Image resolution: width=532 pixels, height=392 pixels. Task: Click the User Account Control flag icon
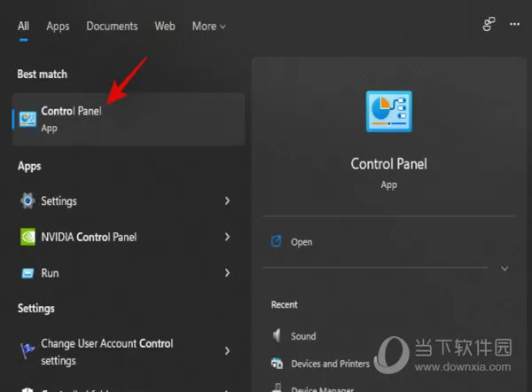[27, 350]
